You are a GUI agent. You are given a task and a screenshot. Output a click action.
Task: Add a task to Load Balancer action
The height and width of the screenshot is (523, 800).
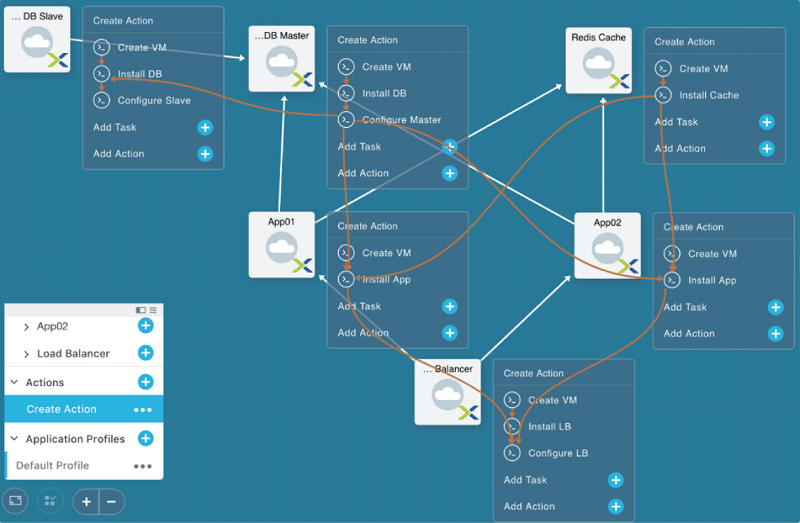[616, 480]
